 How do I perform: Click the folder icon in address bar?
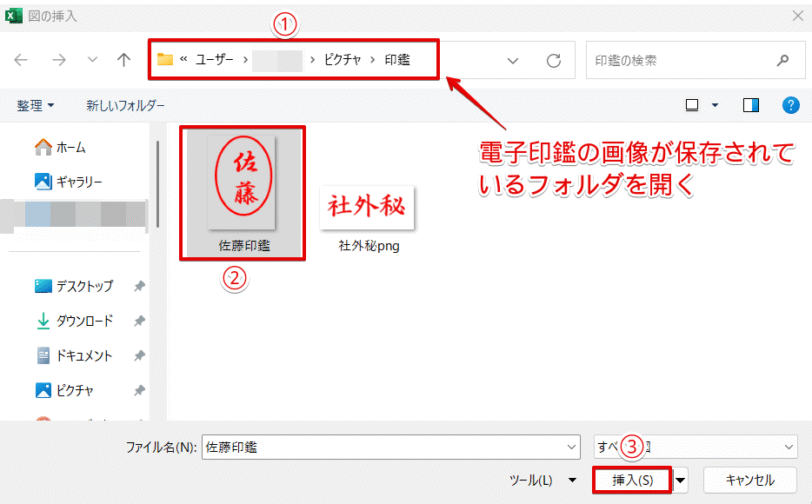tap(165, 60)
